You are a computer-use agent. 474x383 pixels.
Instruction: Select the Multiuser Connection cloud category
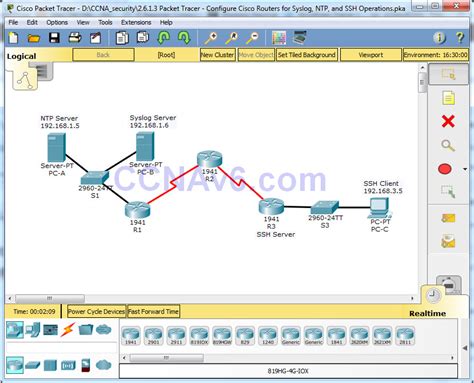pos(104,330)
